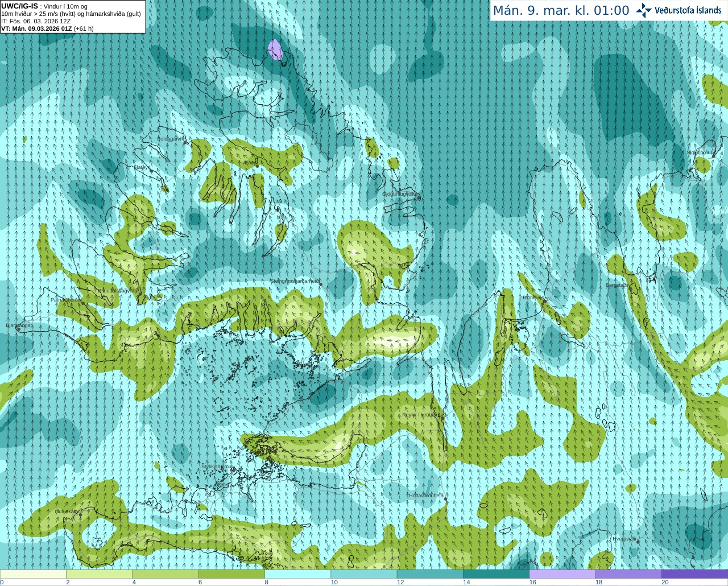Select the Bjargtangar station label

point(19,325)
